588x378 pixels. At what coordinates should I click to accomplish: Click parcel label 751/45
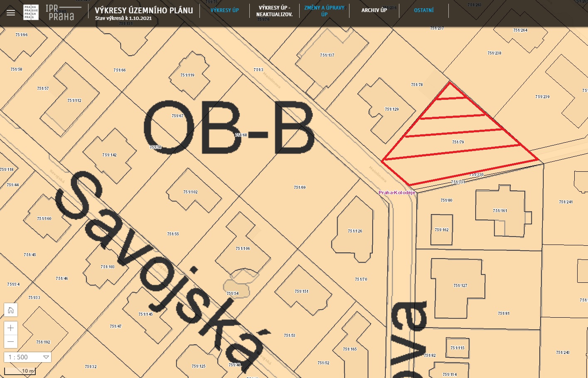tap(30, 255)
